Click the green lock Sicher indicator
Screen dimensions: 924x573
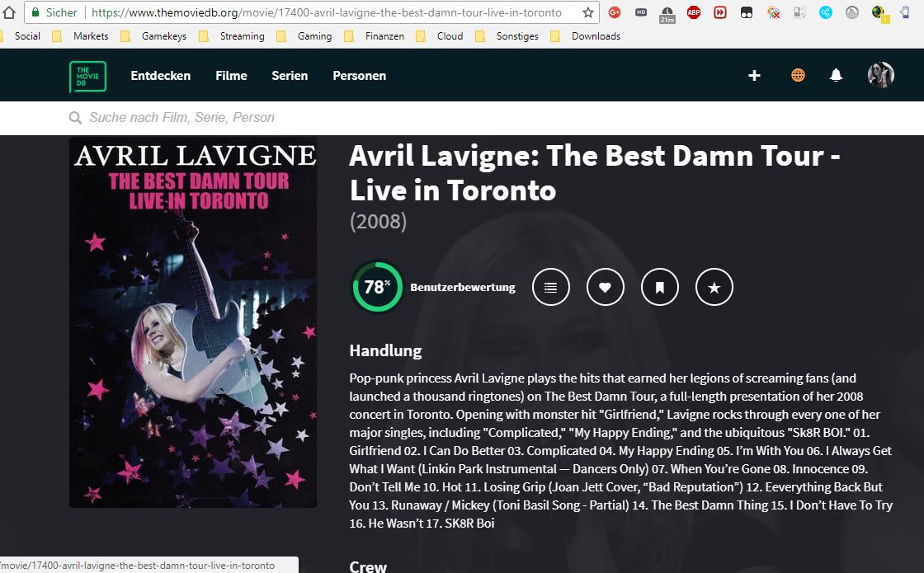54,12
